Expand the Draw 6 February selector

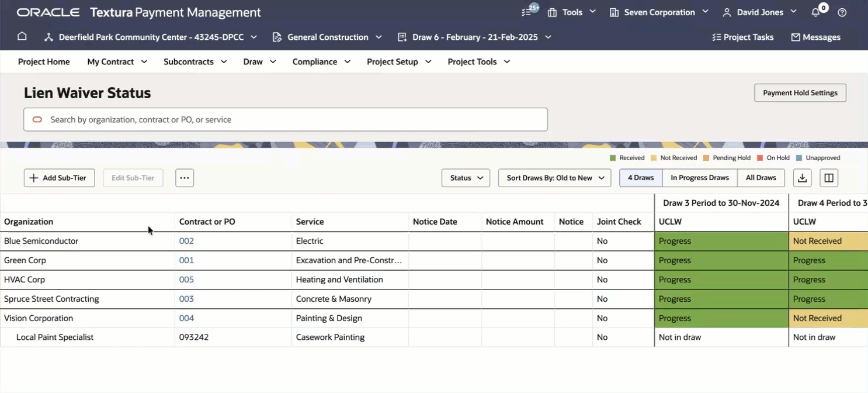point(548,37)
